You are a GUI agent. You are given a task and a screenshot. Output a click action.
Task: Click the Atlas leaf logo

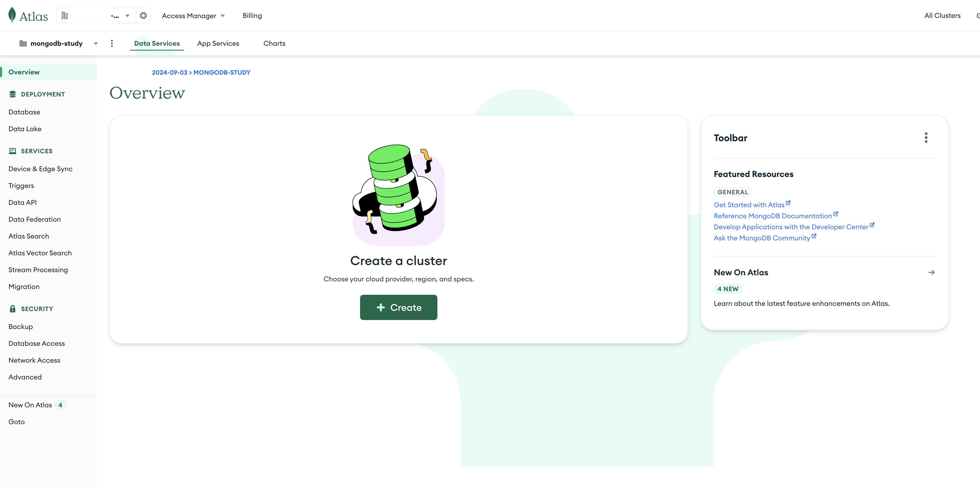pyautogui.click(x=12, y=15)
